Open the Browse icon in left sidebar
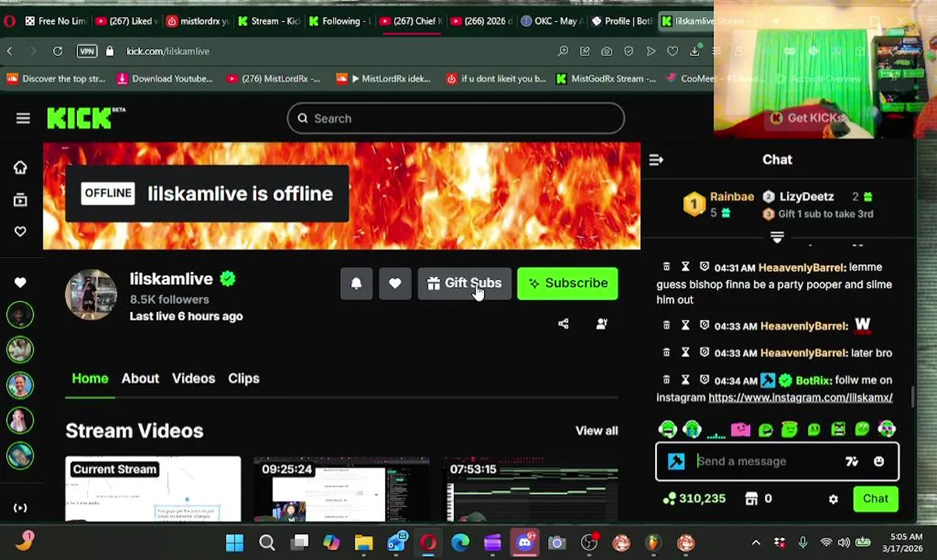Viewport: 937px width, 560px height. (x=20, y=200)
